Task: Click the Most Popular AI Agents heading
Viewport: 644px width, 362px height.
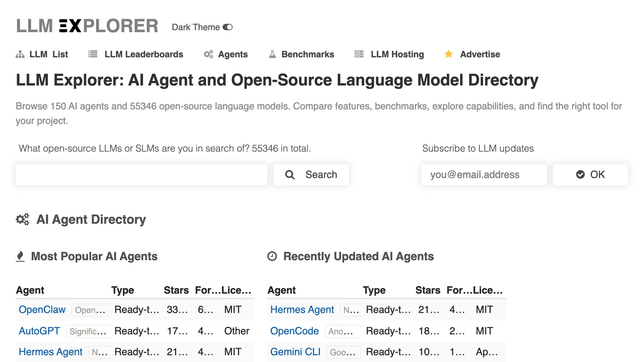Action: coord(94,257)
